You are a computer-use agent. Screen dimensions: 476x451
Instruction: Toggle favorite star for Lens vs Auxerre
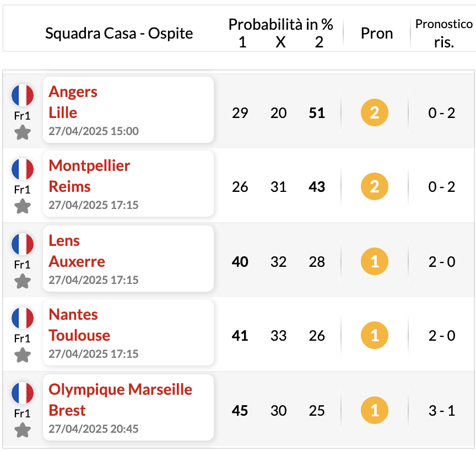[23, 281]
